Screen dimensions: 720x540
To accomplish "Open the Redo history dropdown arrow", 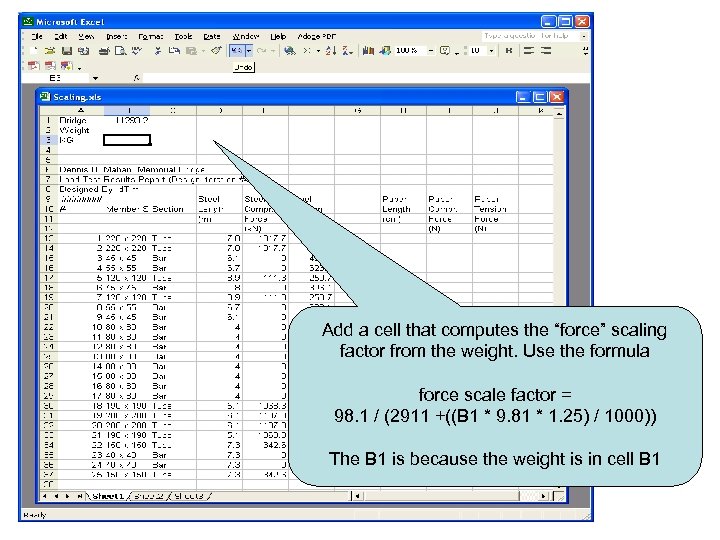I will [x=273, y=51].
